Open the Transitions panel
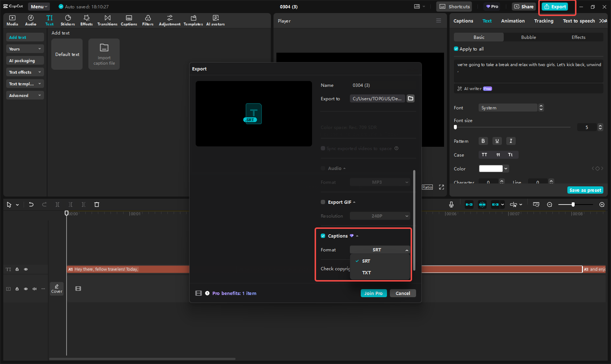 [107, 20]
